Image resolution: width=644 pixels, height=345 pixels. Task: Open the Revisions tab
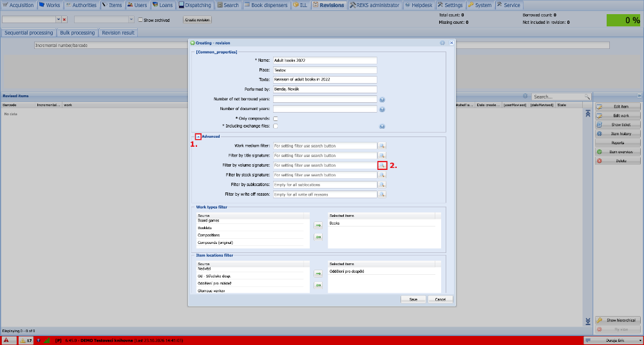pos(328,5)
